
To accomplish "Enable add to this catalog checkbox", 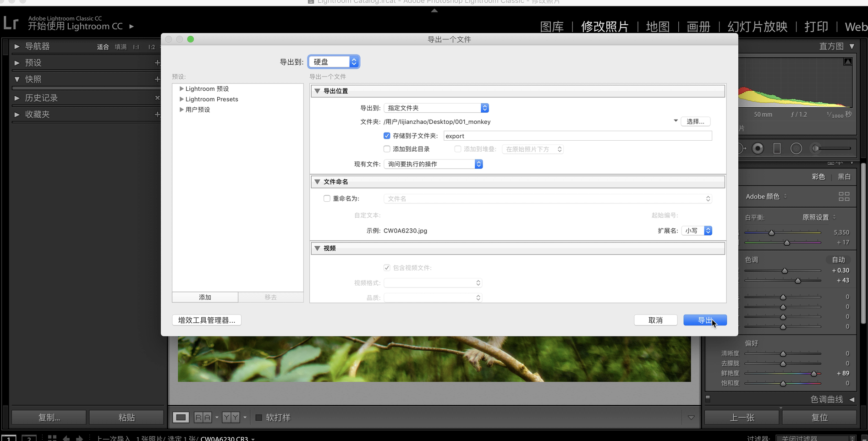I will [387, 149].
